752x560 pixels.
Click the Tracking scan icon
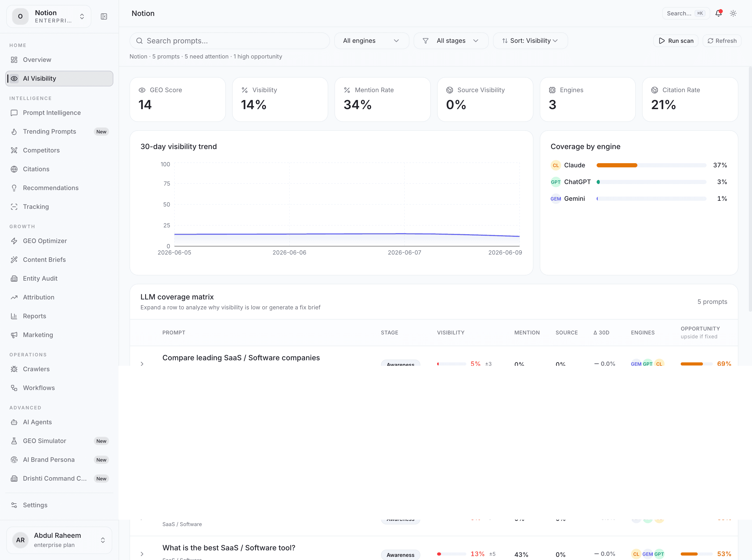coord(14,207)
